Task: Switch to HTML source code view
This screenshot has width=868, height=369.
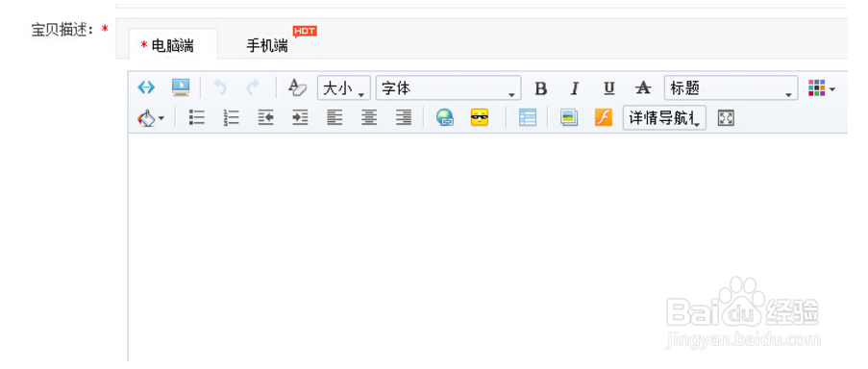Action: (146, 87)
